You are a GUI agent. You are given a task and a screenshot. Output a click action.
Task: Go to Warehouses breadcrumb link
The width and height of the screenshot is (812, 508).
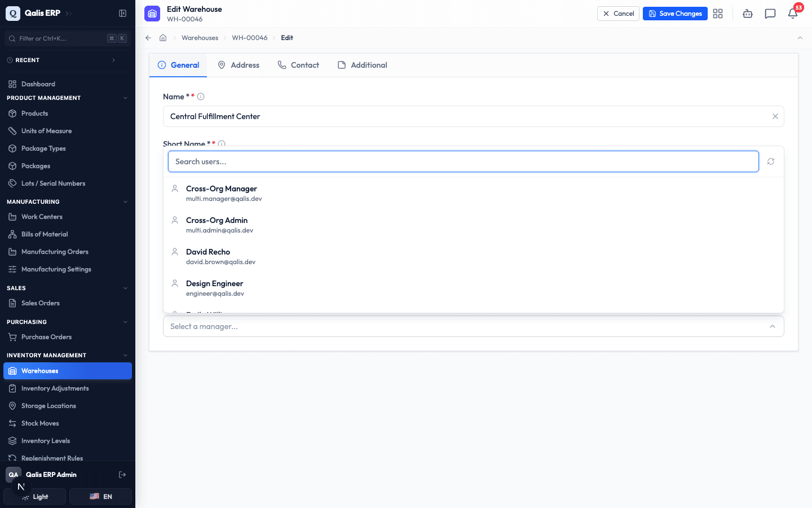(x=200, y=38)
